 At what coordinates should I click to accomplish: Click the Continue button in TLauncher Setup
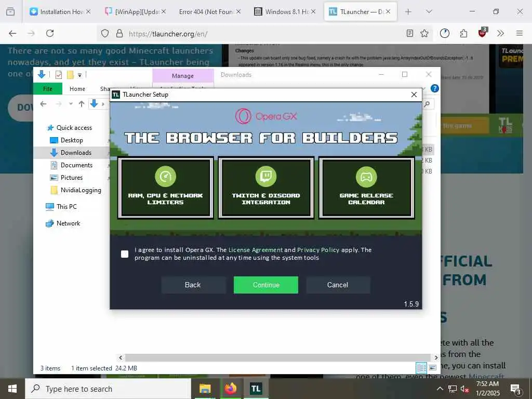click(265, 285)
